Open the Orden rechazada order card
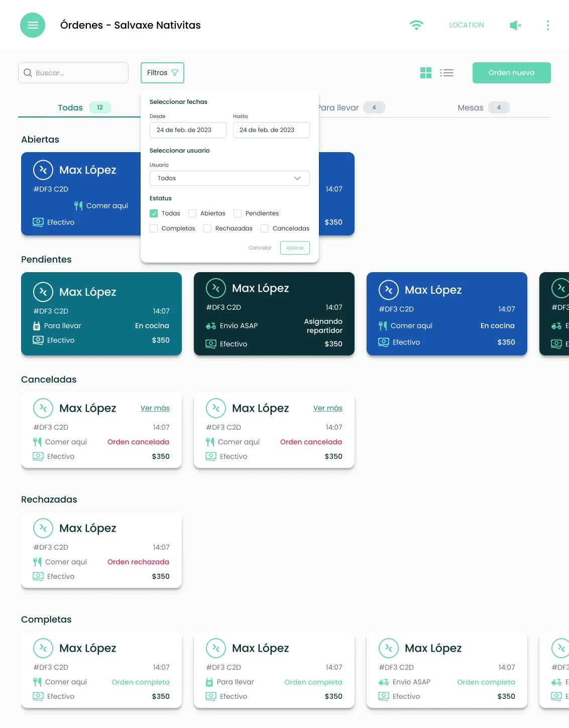 point(101,550)
